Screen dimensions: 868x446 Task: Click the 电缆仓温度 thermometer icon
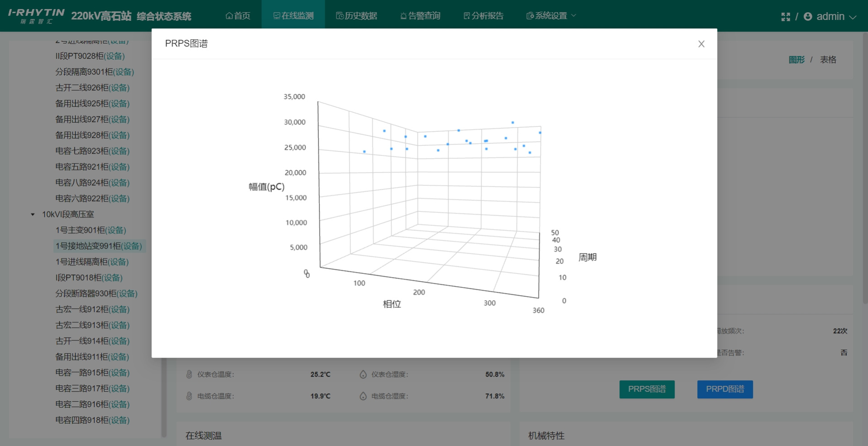(189, 396)
